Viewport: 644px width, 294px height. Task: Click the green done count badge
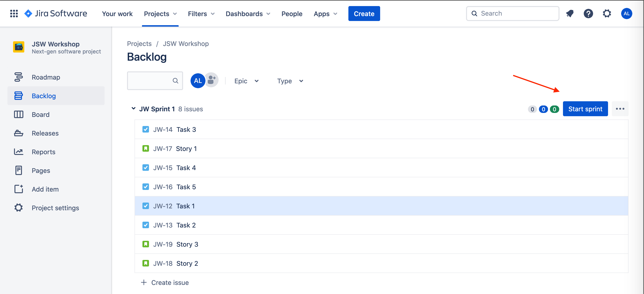tap(554, 109)
